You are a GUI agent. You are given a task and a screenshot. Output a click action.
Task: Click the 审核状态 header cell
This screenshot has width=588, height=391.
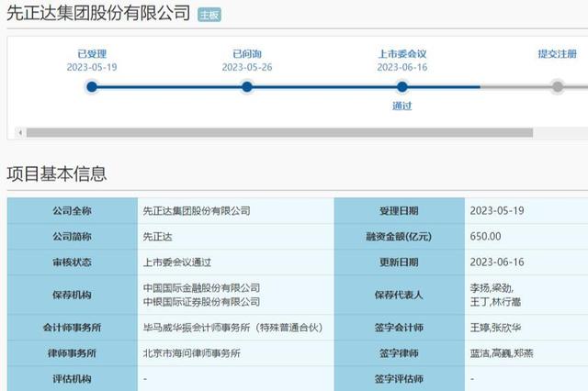click(73, 263)
